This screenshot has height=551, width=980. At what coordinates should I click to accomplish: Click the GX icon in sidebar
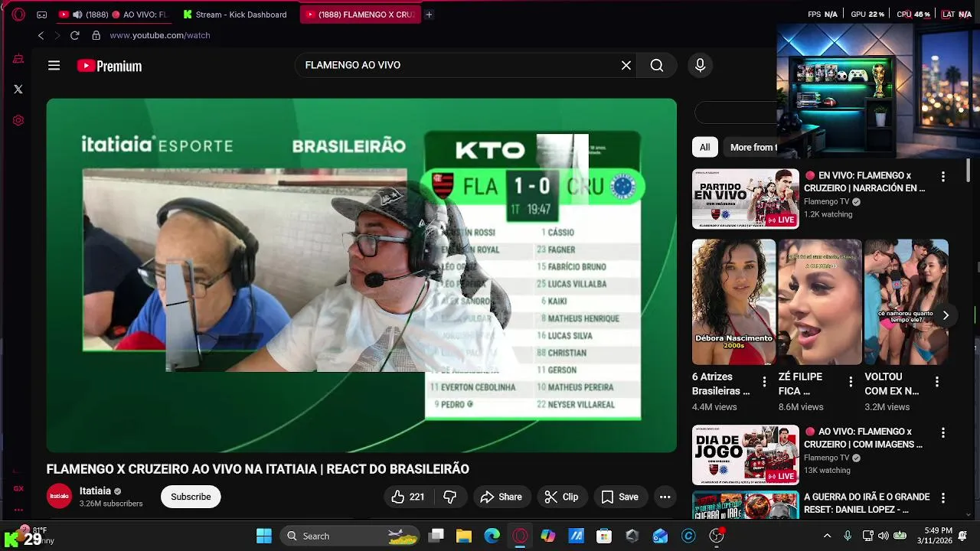18,488
